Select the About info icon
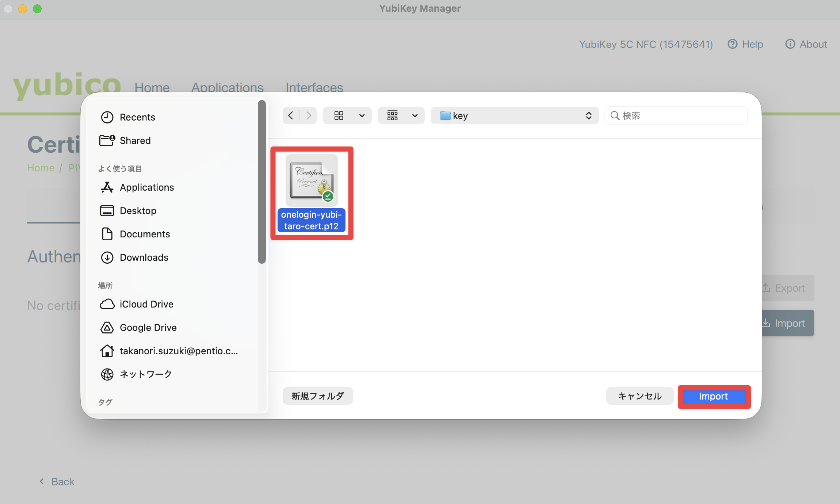The image size is (840, 504). point(790,44)
